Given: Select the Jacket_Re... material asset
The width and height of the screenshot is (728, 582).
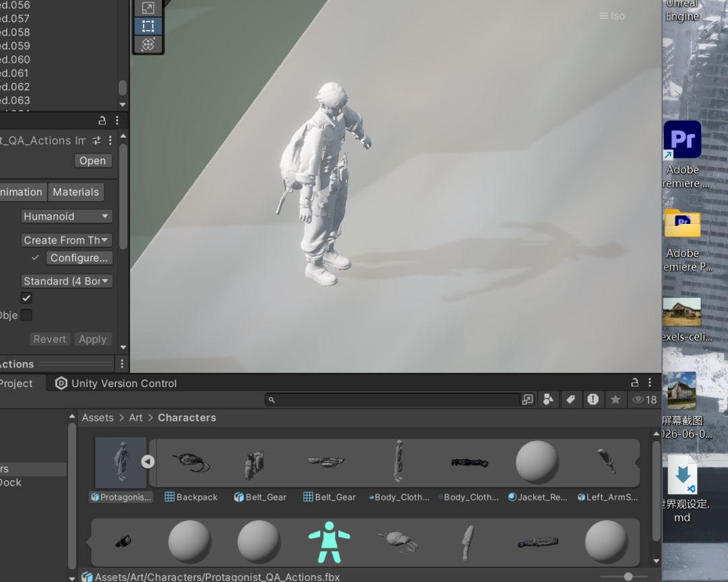Looking at the screenshot, I should 538,471.
